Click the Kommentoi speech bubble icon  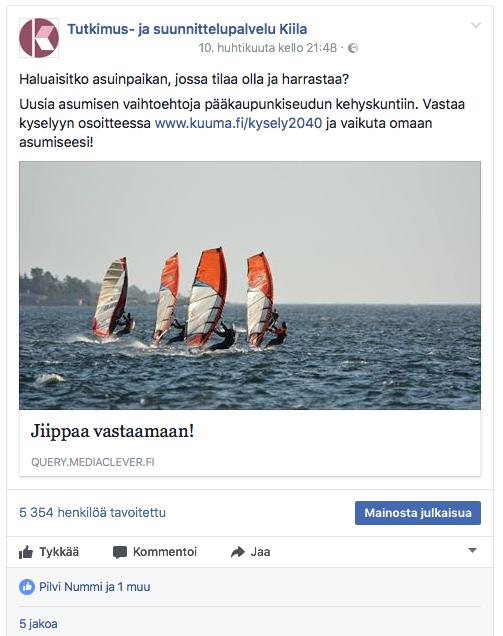[x=120, y=552]
